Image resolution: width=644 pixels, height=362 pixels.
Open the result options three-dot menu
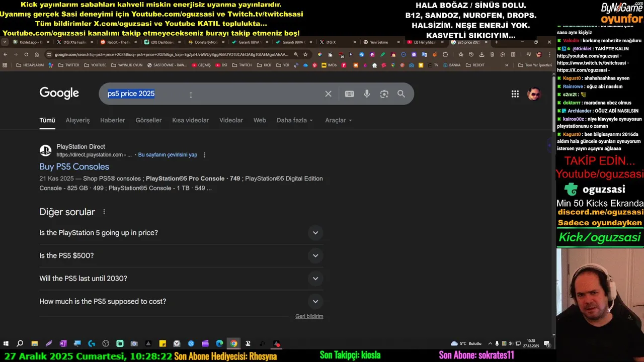(x=204, y=155)
